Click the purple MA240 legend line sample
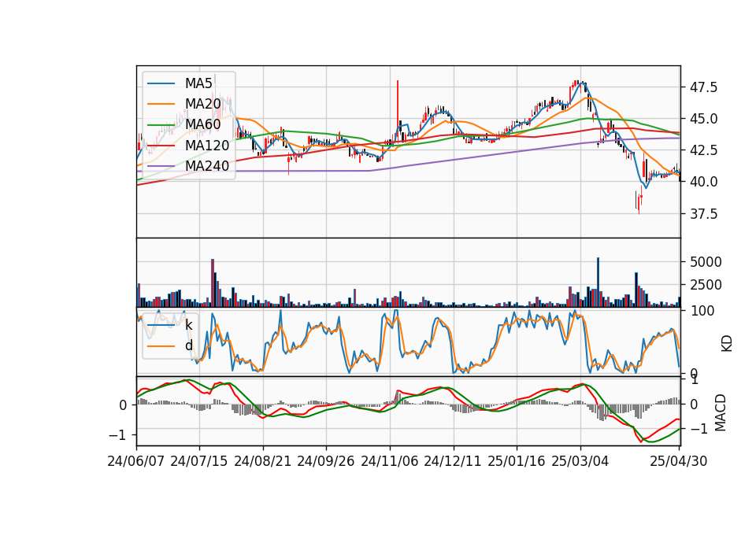The image size is (756, 543). [161, 166]
